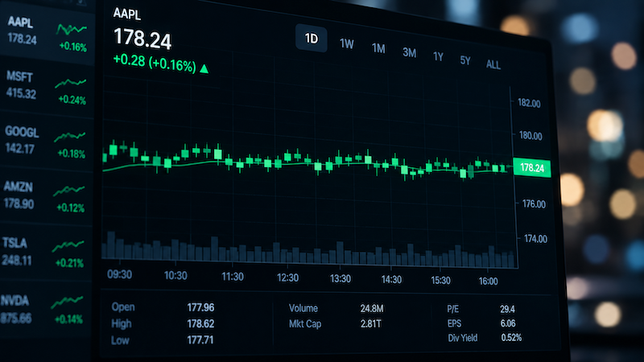
Task: Click the Mkt Cap value 2.81T
Action: pyautogui.click(x=371, y=324)
